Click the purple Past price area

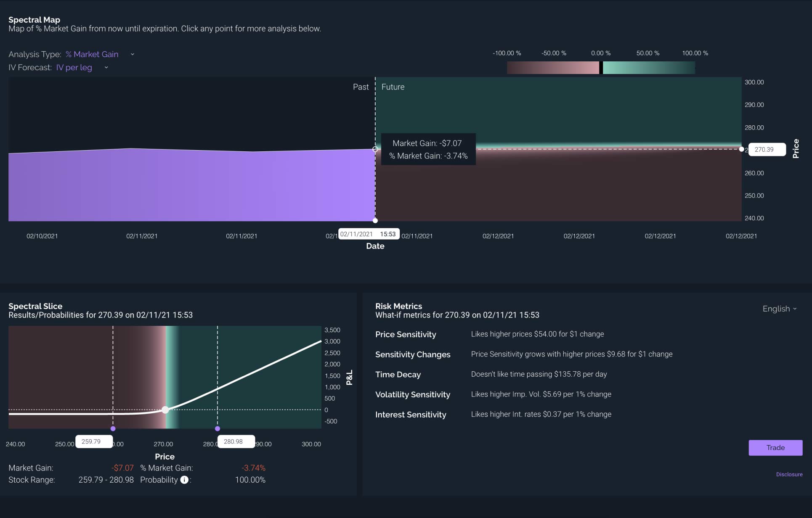click(x=189, y=185)
